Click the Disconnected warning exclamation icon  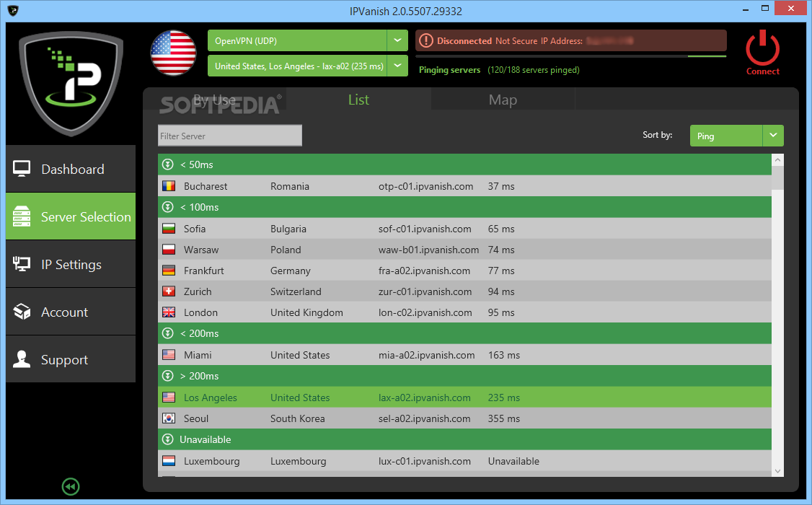tap(425, 40)
